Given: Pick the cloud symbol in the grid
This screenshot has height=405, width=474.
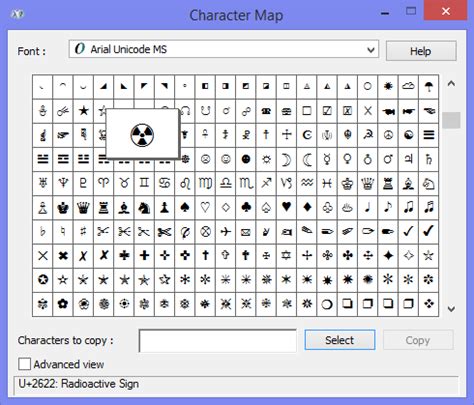Looking at the screenshot, I should 408,87.
